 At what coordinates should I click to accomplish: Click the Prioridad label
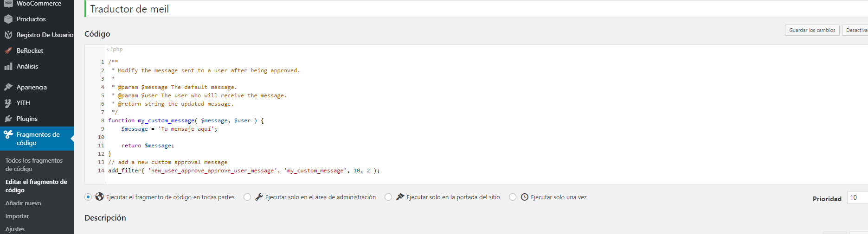pos(827,199)
